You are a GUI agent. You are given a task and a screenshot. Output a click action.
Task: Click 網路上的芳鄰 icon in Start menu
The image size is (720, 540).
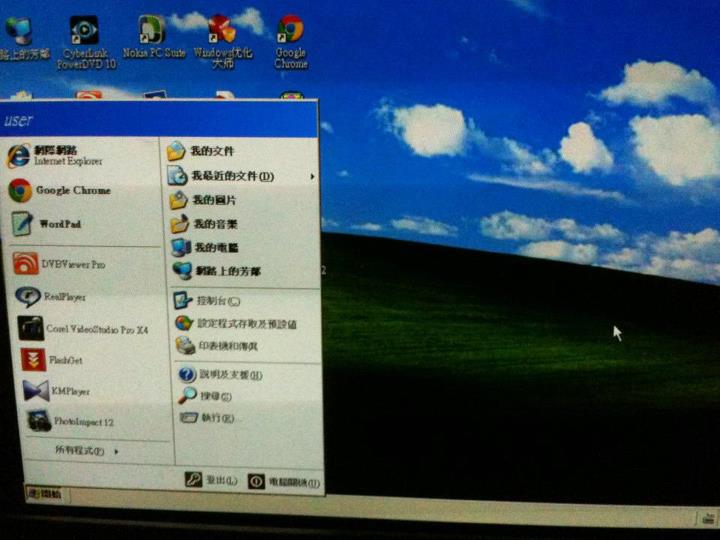(182, 271)
